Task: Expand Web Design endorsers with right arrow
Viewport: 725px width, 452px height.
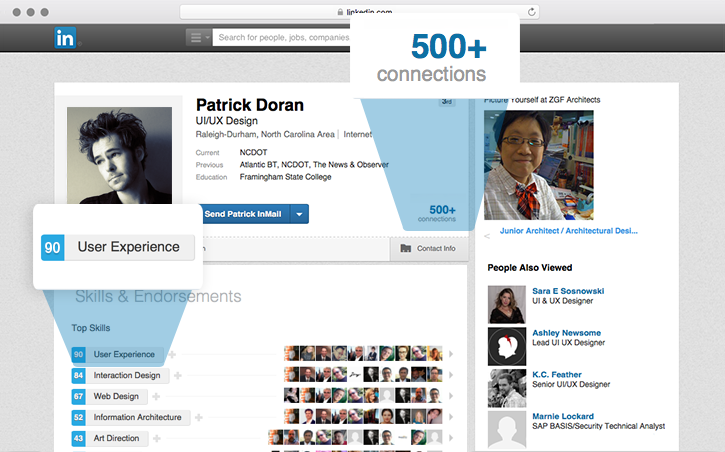Action: (451, 396)
